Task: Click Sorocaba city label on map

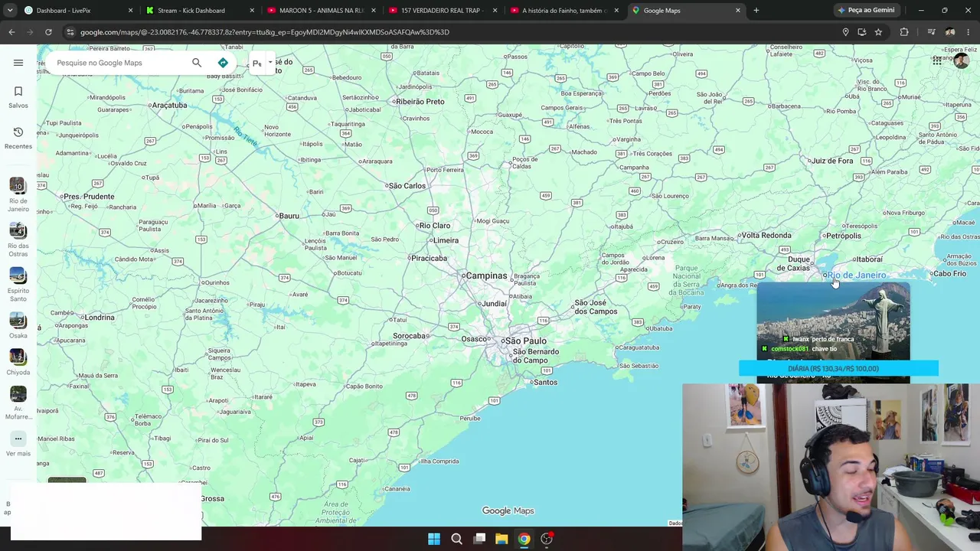Action: (410, 336)
